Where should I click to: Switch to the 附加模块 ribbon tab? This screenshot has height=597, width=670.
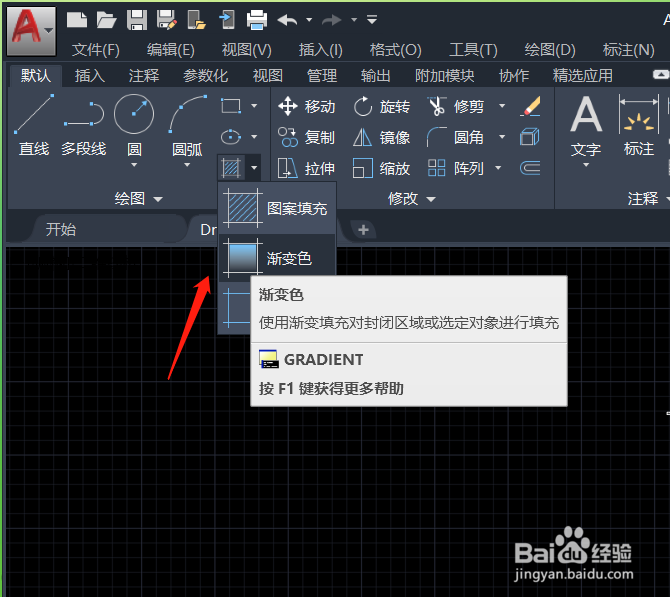(445, 76)
